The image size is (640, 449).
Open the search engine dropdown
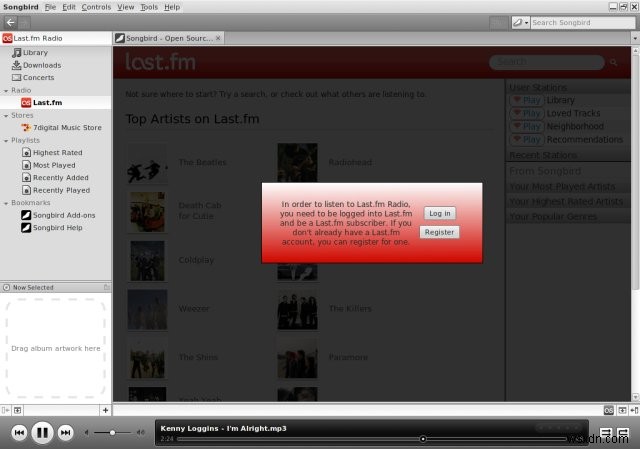click(521, 22)
